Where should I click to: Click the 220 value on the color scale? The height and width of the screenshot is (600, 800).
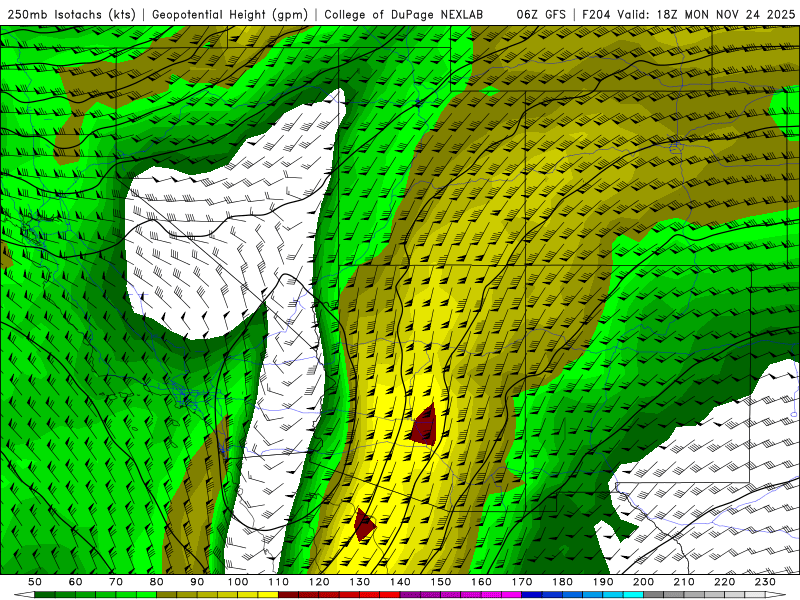(x=725, y=582)
